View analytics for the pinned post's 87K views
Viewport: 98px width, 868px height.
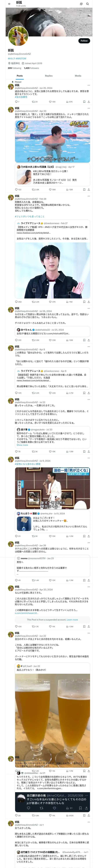point(69,102)
